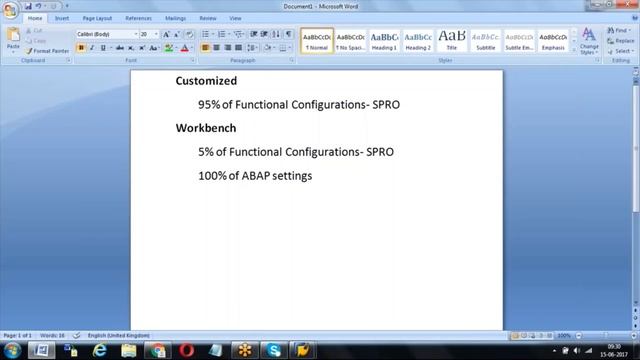
Task: Toggle show paragraph marks
Action: click(x=288, y=34)
